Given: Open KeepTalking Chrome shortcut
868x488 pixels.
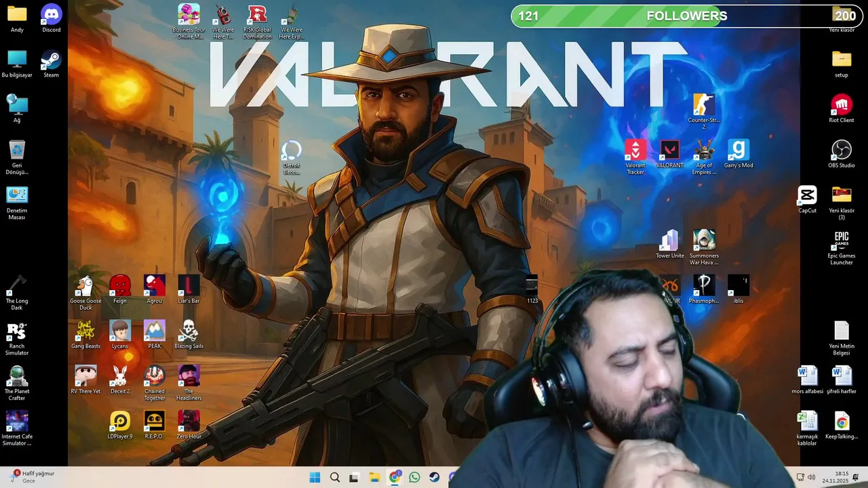Looking at the screenshot, I should click(x=842, y=425).
